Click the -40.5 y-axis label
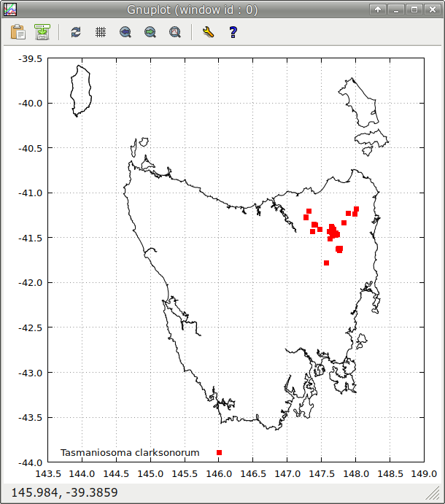The height and width of the screenshot is (504, 445). click(x=31, y=149)
